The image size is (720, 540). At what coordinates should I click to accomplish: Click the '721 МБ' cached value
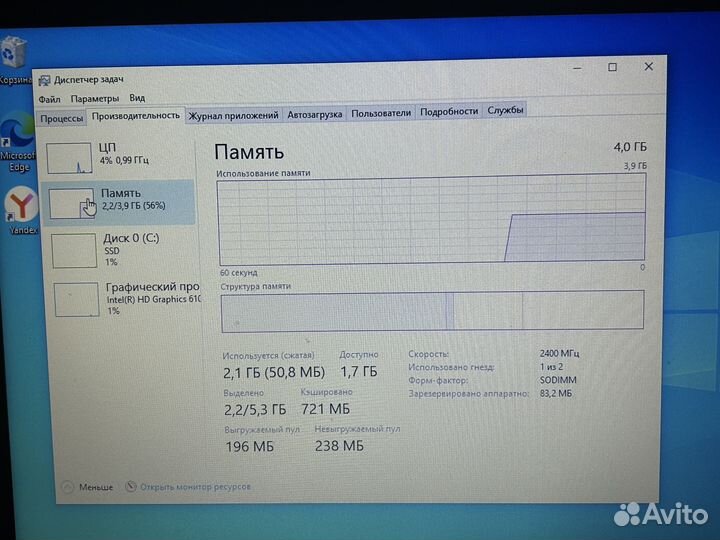[325, 409]
